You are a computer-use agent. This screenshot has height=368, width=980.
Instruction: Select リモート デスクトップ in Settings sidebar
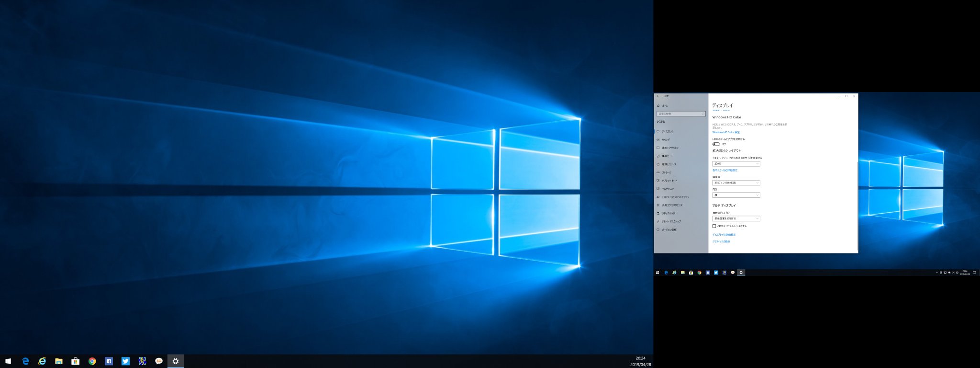681,221
